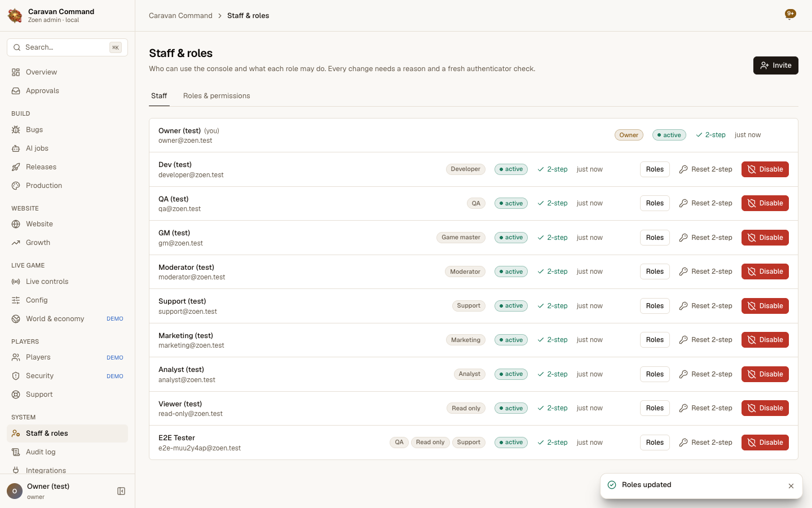Open Players in the sidebar
Viewport: 812px width, 508px height.
(x=67, y=357)
